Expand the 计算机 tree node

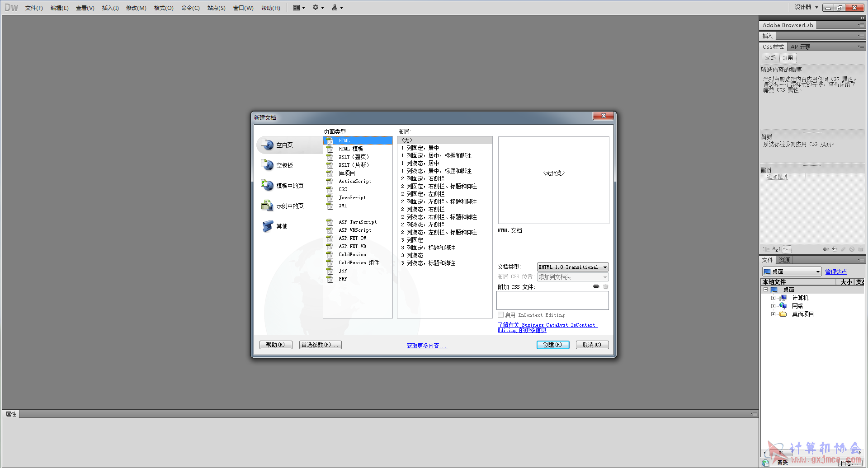[773, 298]
